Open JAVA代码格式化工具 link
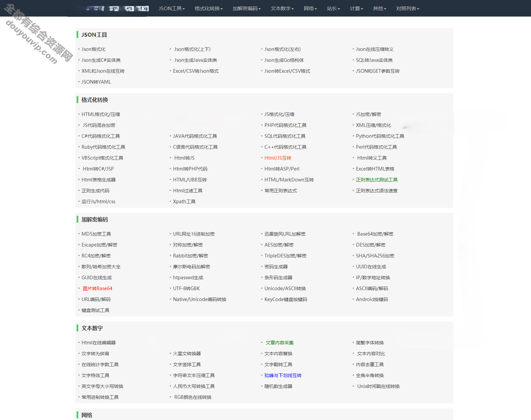Screen dimensions: 531x420 (x=195, y=136)
